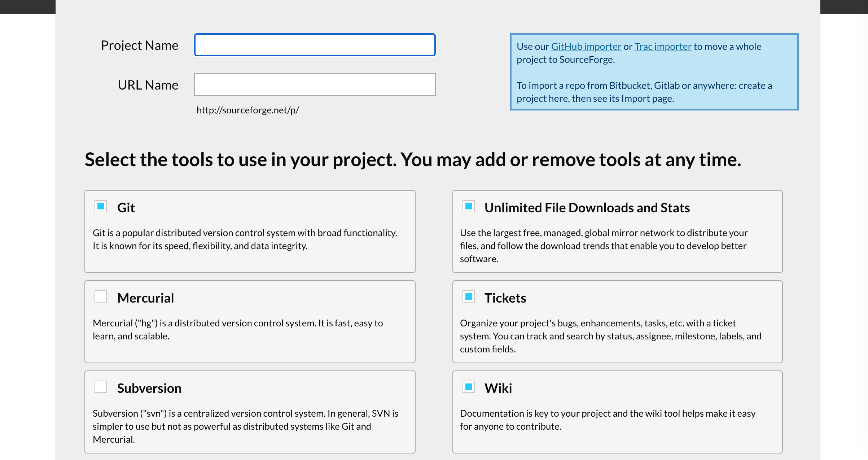Select the Wiki heading label
This screenshot has width=868, height=460.
pos(498,389)
